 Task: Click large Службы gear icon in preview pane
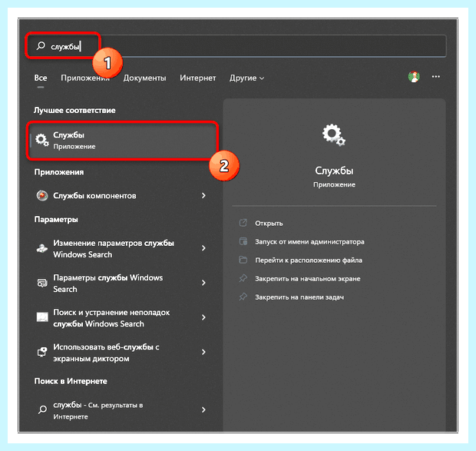point(334,134)
